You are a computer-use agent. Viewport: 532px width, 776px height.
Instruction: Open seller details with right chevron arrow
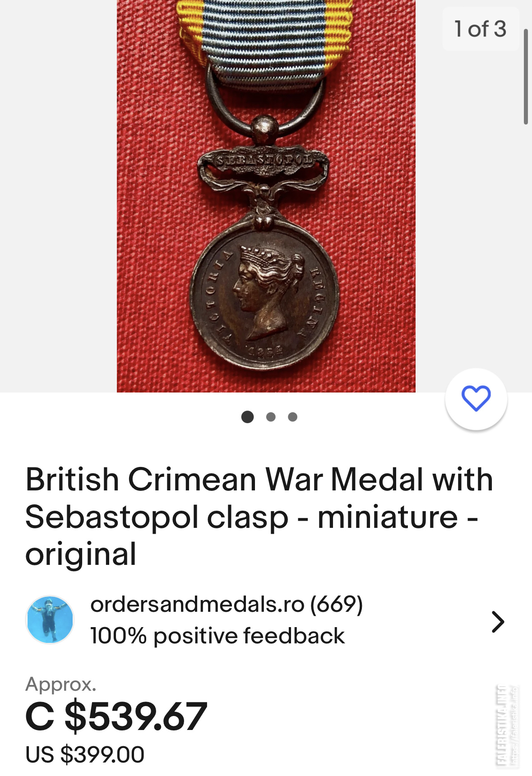coord(497,622)
